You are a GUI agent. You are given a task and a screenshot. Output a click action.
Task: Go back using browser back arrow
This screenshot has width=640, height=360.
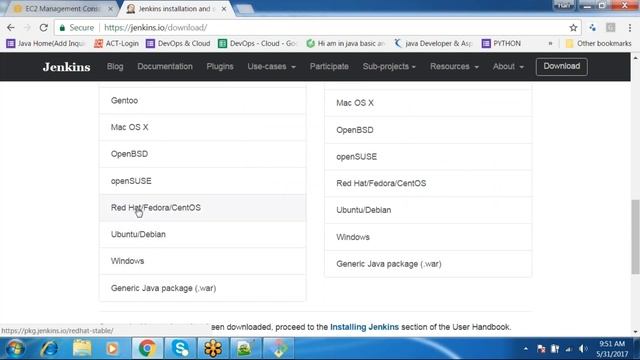(11, 28)
